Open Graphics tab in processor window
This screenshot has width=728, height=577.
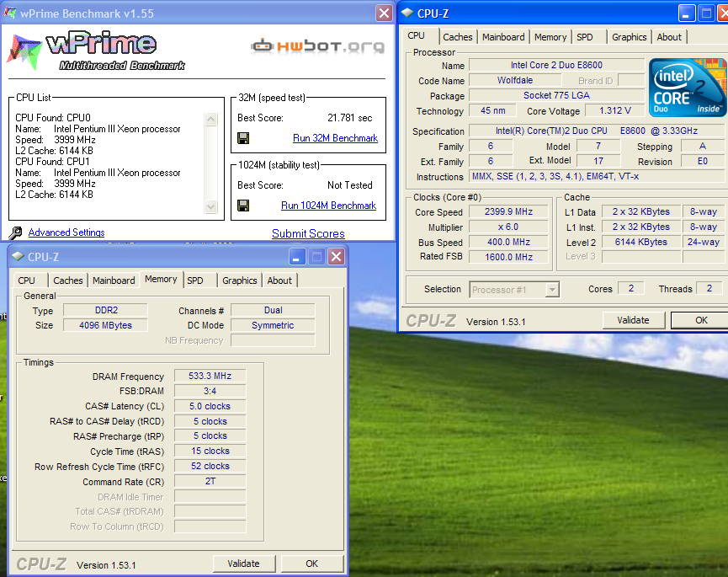(629, 37)
